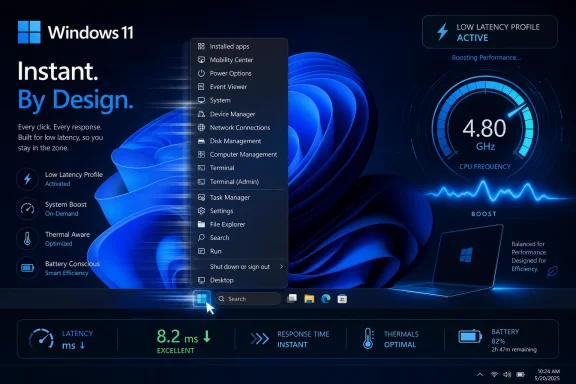The width and height of the screenshot is (576, 384).
Task: Launch Terminal (Admin) from the menu
Action: pyautogui.click(x=239, y=182)
